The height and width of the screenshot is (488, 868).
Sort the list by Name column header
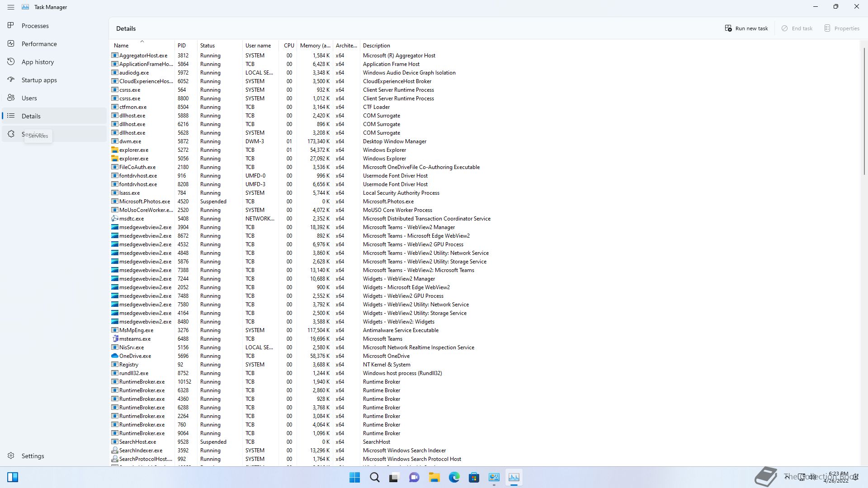click(x=121, y=46)
